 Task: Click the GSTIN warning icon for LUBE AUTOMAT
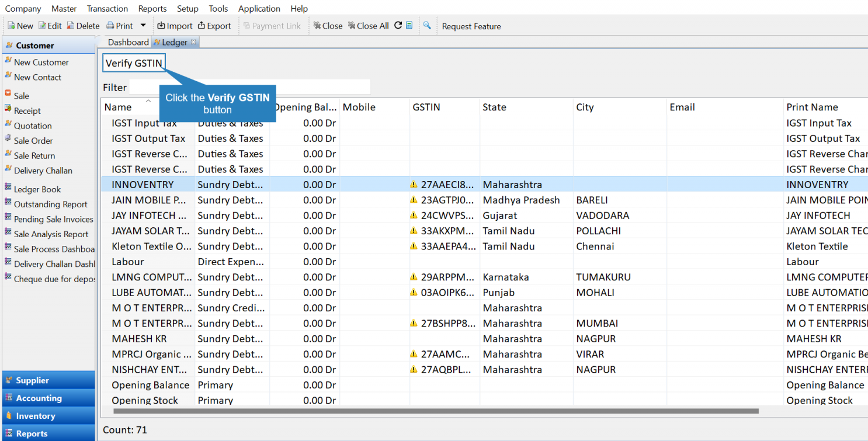click(x=414, y=293)
